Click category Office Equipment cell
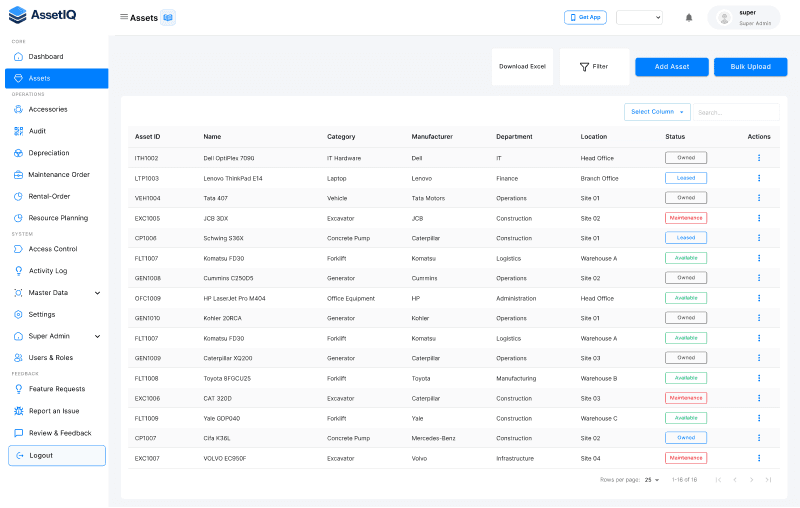The width and height of the screenshot is (800, 508). pyautogui.click(x=351, y=298)
